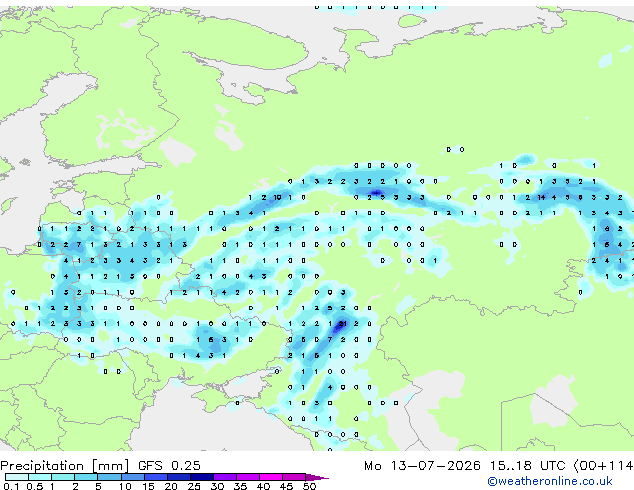Click the 5–10 mm legend color swatch
634x490 pixels.
(x=109, y=477)
